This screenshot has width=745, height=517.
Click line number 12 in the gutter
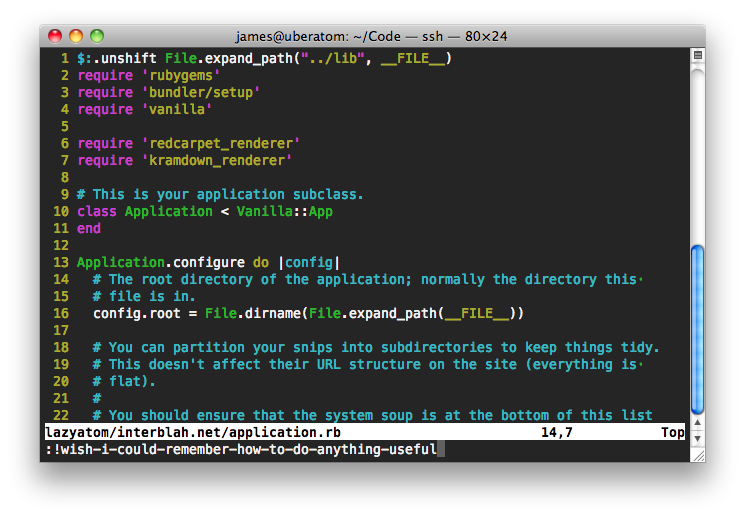61,246
